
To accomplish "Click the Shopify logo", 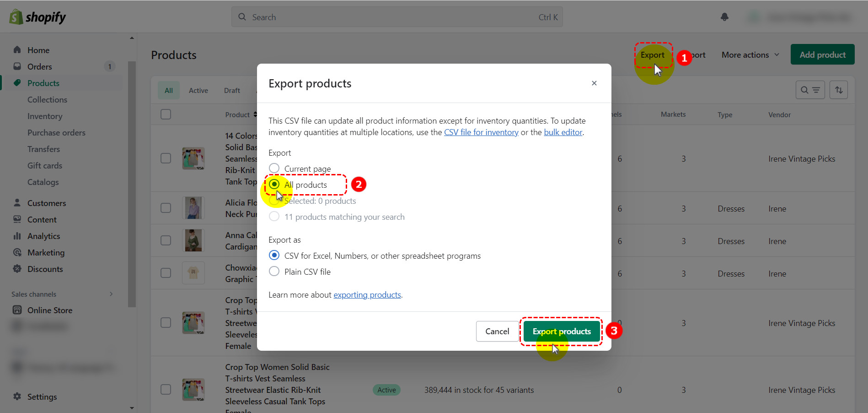I will click(x=38, y=17).
